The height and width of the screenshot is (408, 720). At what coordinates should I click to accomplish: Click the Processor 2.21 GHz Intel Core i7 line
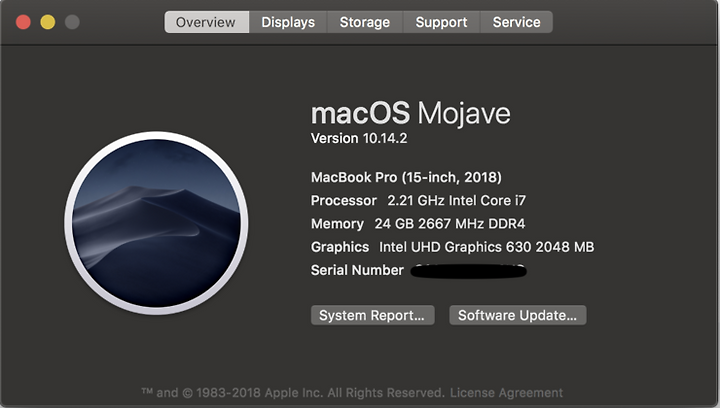coord(418,201)
